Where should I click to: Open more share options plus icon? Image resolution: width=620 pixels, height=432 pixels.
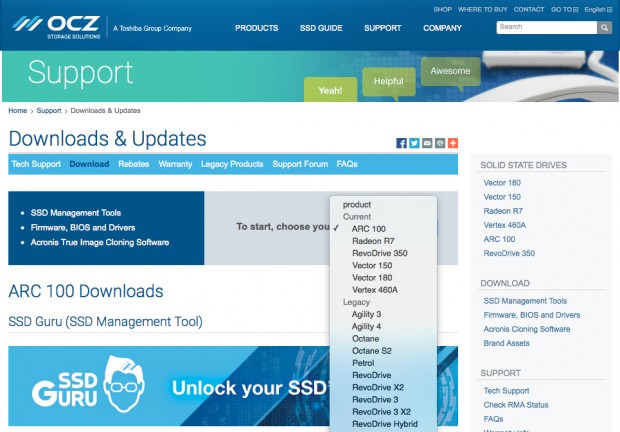pos(453,143)
